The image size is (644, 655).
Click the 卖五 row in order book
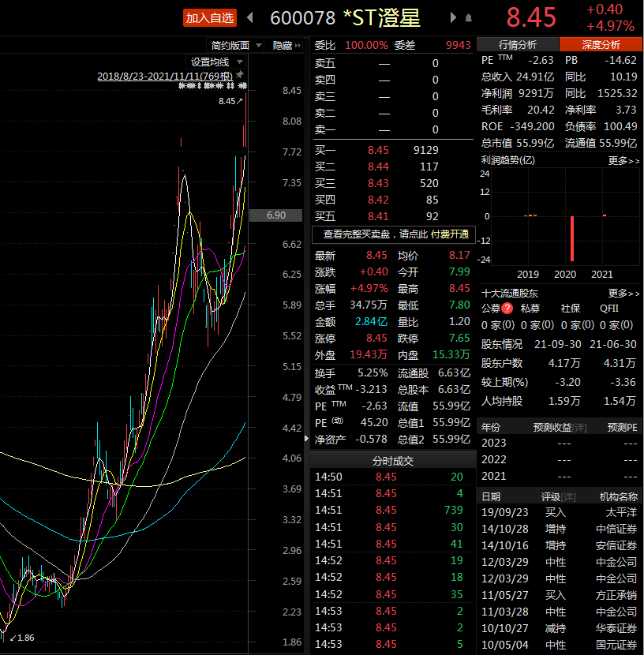point(393,63)
